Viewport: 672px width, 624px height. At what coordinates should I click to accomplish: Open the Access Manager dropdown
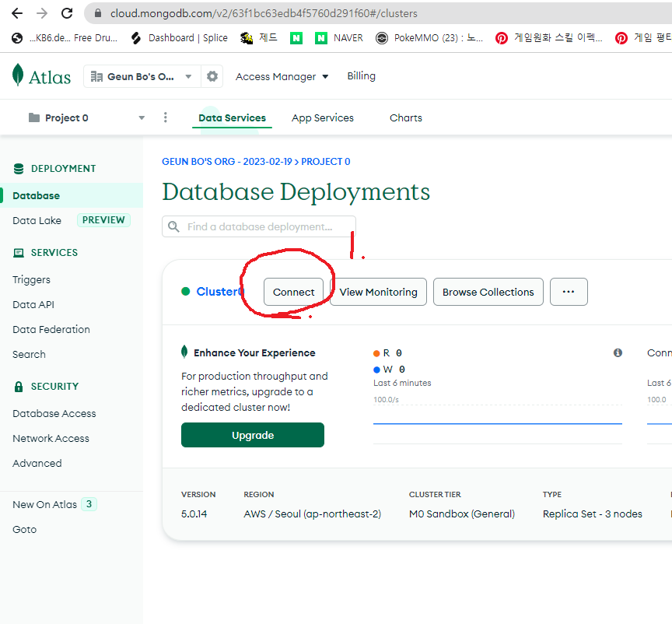[x=282, y=76]
